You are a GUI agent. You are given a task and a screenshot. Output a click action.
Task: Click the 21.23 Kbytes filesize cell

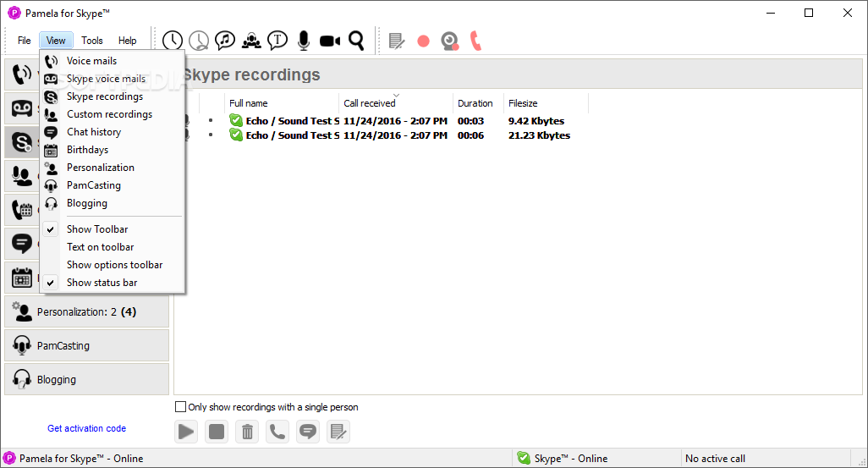(x=539, y=135)
